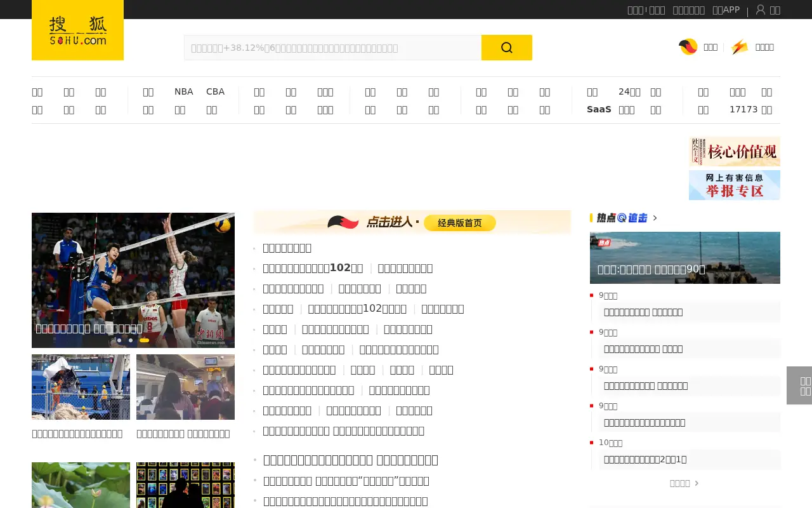The width and height of the screenshot is (812, 508).
Task: Open the hot headline containing 2 and 1
Action: coord(645,459)
